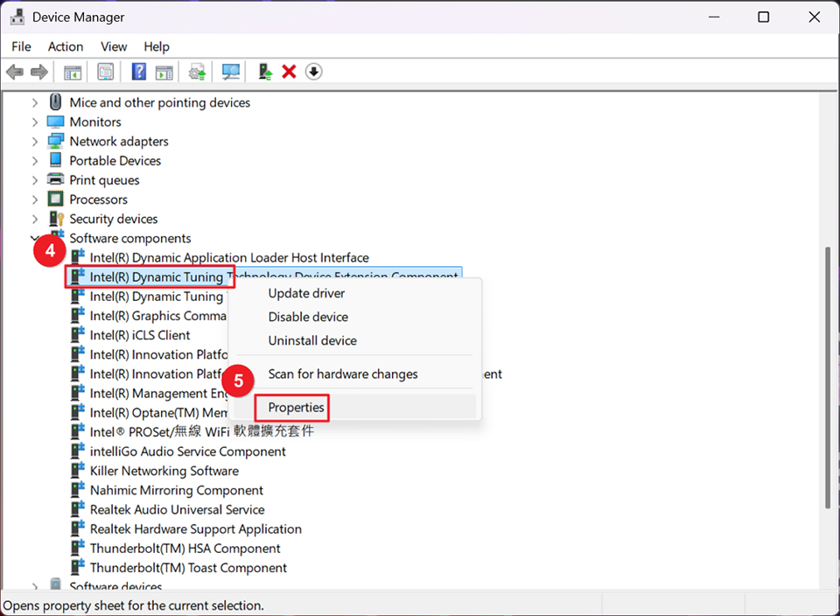Click Scan for hardware changes monitor icon
The image size is (840, 616).
tap(231, 72)
